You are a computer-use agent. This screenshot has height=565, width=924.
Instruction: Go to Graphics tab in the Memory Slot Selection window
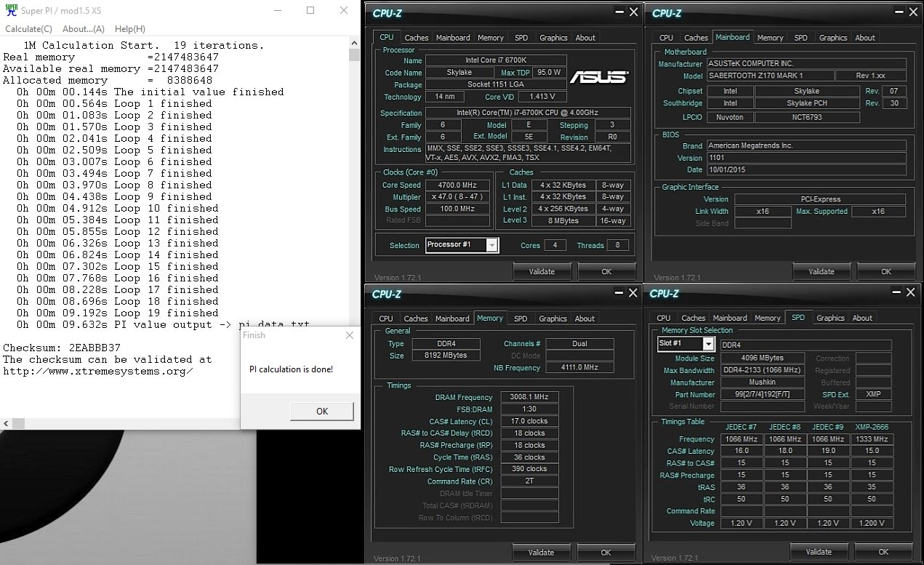(830, 318)
